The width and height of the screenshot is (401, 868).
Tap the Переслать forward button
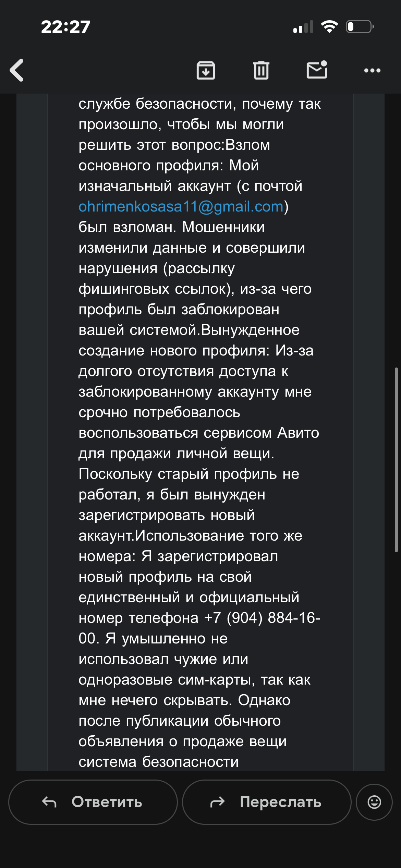(267, 802)
